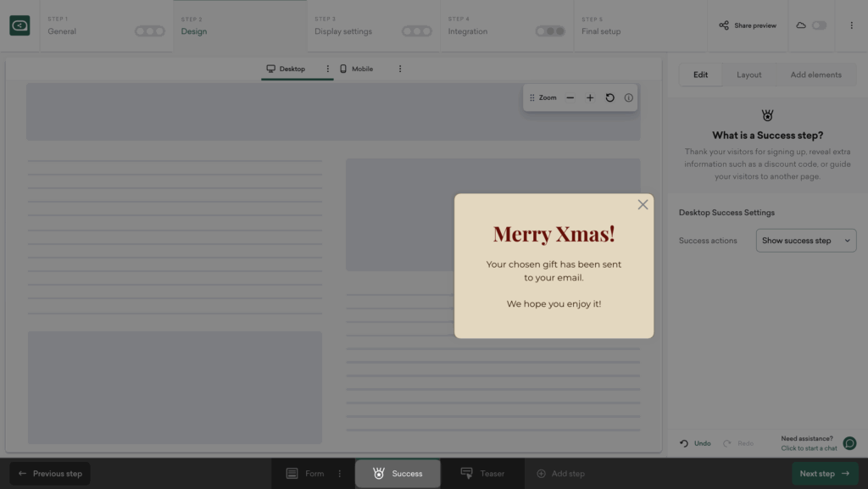The image size is (868, 489).
Task: Reset zoom with the circular arrow icon
Action: [609, 98]
